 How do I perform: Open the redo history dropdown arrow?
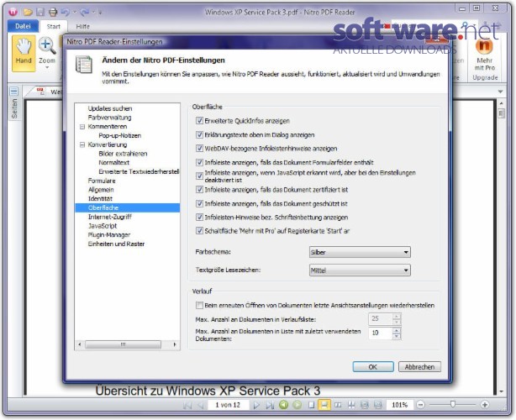(93, 13)
